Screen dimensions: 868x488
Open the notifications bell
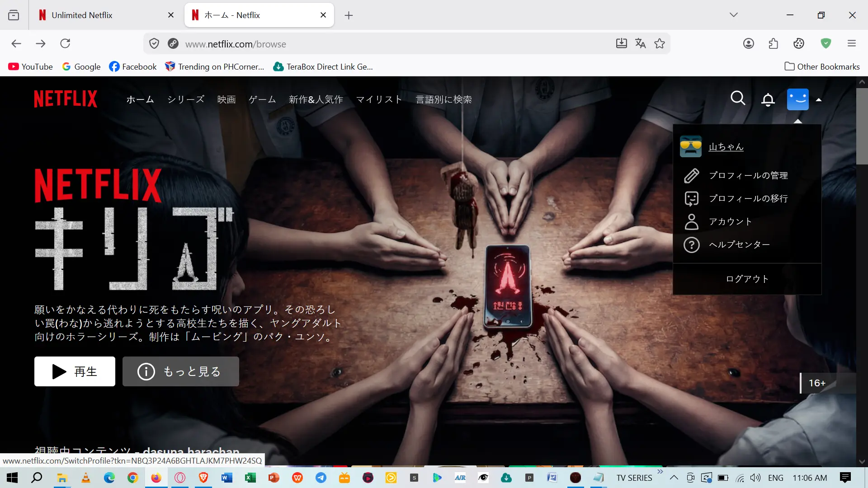[768, 99]
